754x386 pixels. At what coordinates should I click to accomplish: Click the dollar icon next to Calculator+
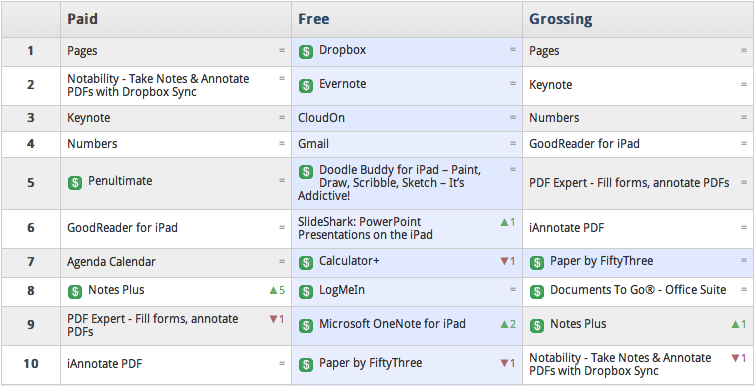point(306,262)
